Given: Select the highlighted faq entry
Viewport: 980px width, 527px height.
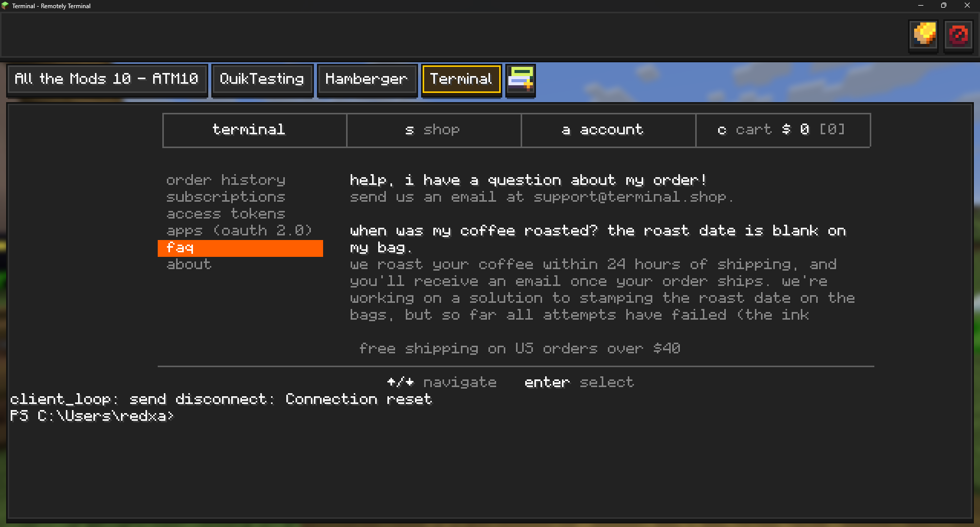Looking at the screenshot, I should point(240,248).
